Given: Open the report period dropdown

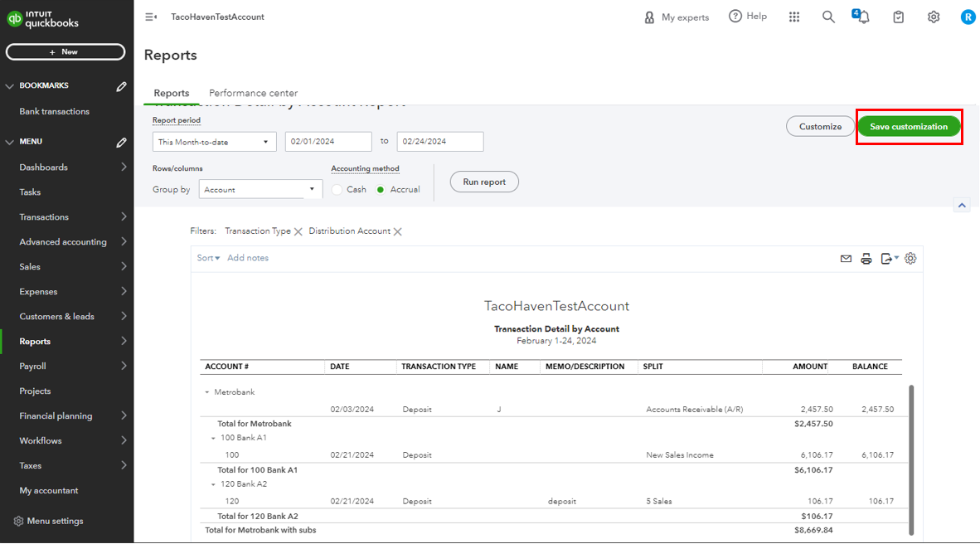Looking at the screenshot, I should [215, 142].
